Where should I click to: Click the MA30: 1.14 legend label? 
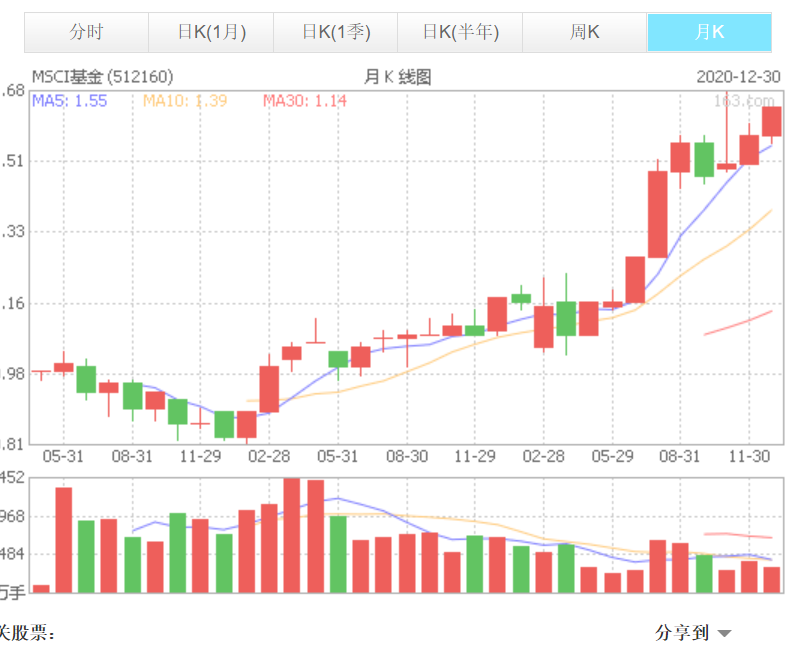[x=305, y=100]
